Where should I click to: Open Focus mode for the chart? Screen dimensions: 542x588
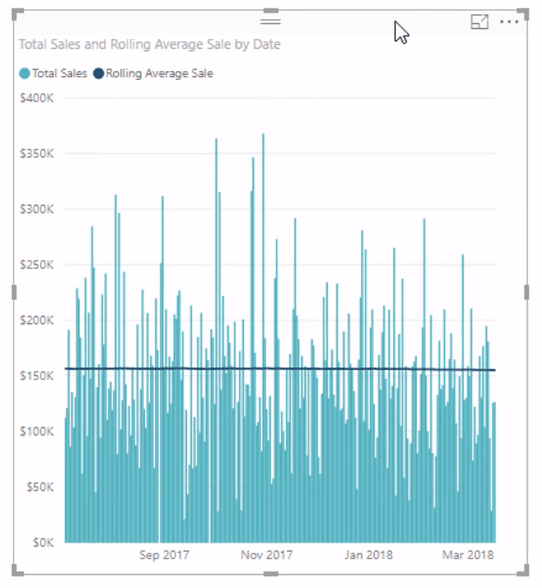click(480, 22)
